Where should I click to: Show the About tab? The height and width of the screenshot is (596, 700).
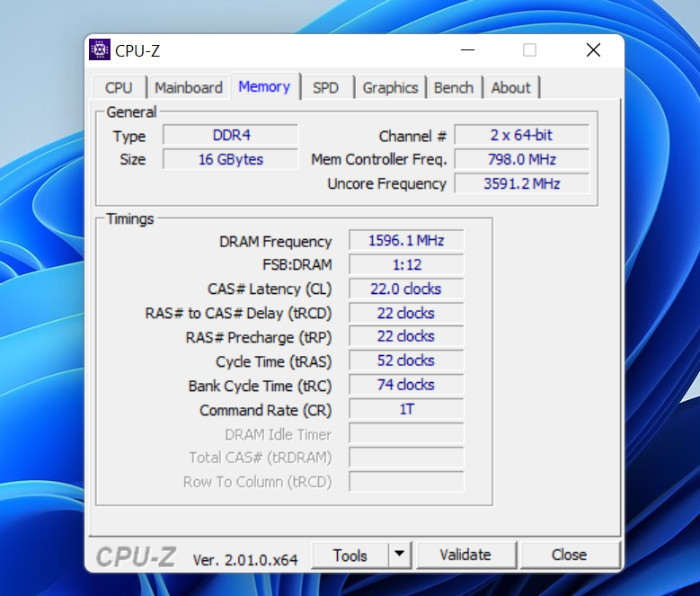pos(510,87)
